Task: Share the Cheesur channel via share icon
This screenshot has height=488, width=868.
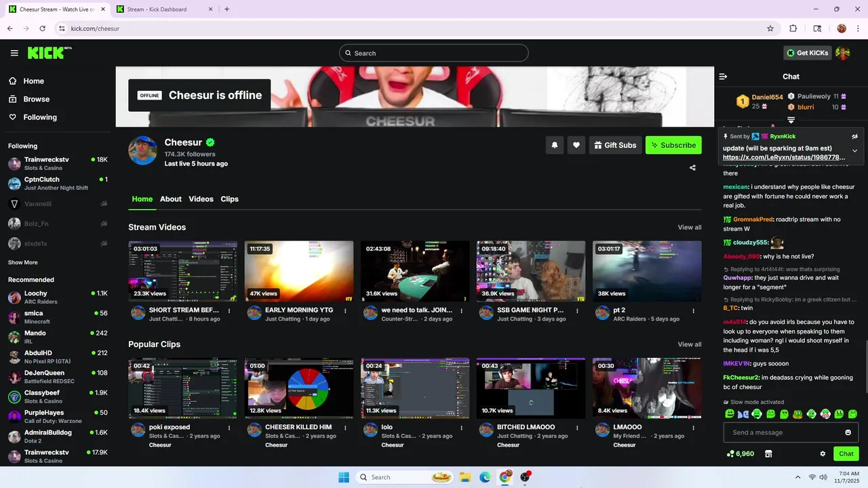Action: [x=692, y=167]
